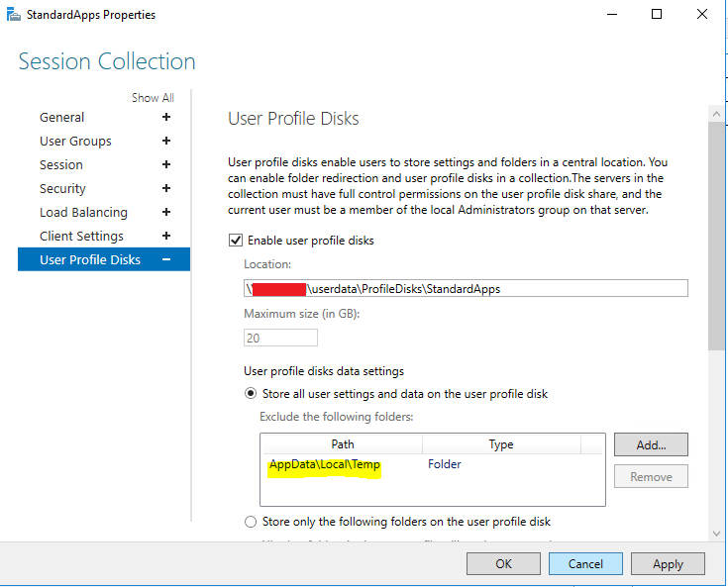Open the General section
This screenshot has height=587, width=728.
coord(61,118)
